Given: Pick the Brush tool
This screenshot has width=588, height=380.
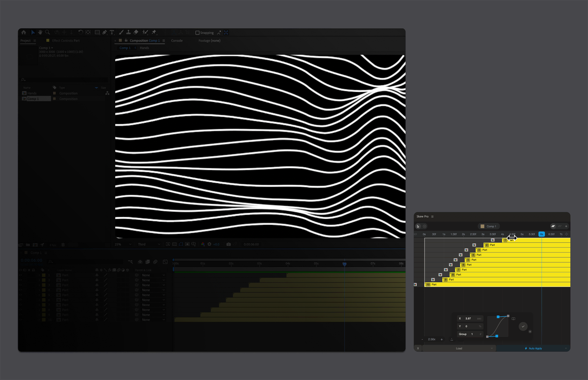Looking at the screenshot, I should coord(121,32).
